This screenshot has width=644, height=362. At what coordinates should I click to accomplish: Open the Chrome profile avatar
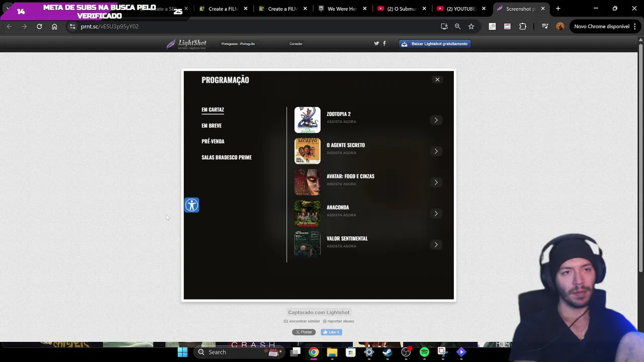click(560, 26)
